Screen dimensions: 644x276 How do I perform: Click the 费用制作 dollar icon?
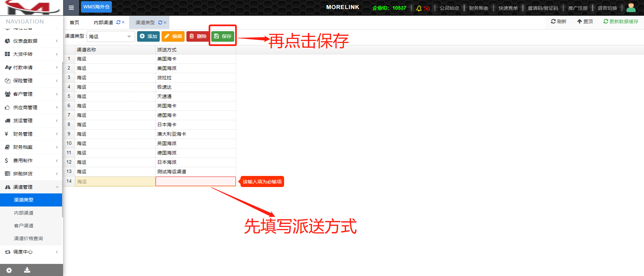(6, 160)
